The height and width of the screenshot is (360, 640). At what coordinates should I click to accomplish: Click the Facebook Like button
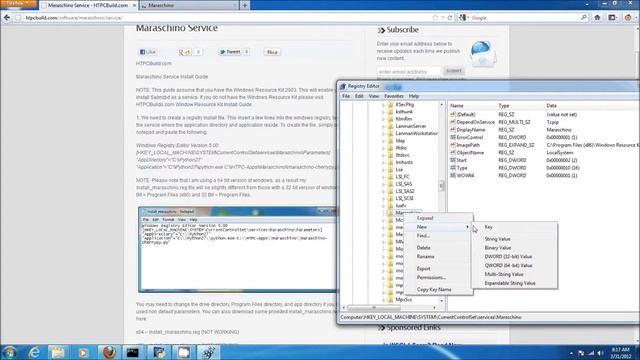point(148,52)
